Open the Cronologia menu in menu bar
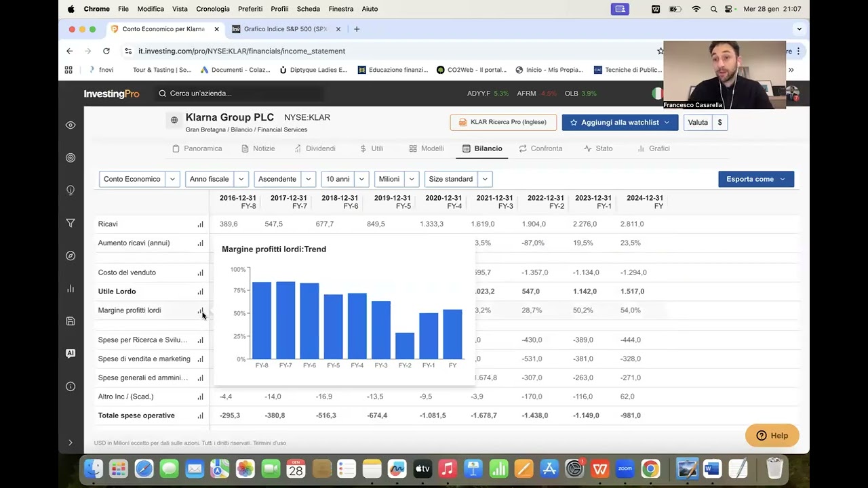The height and width of the screenshot is (488, 868). click(x=213, y=9)
